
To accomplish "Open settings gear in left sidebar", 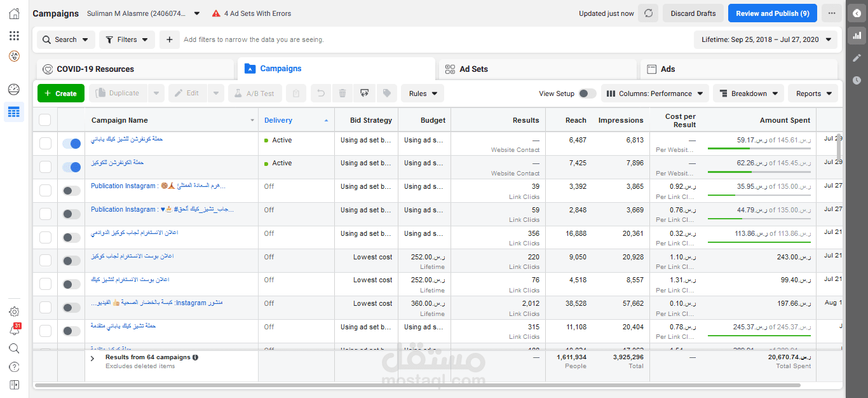I will [14, 312].
